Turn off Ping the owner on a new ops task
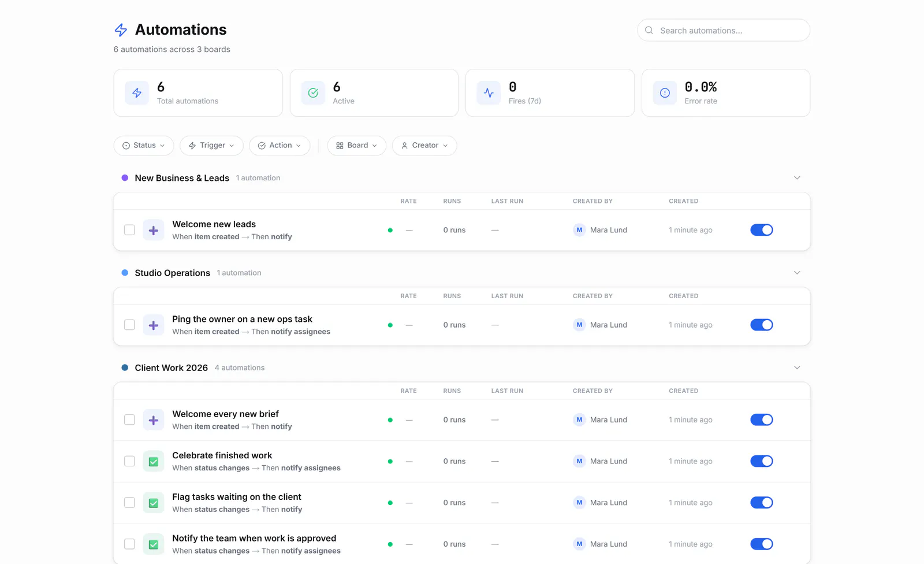This screenshot has width=924, height=564. point(762,325)
